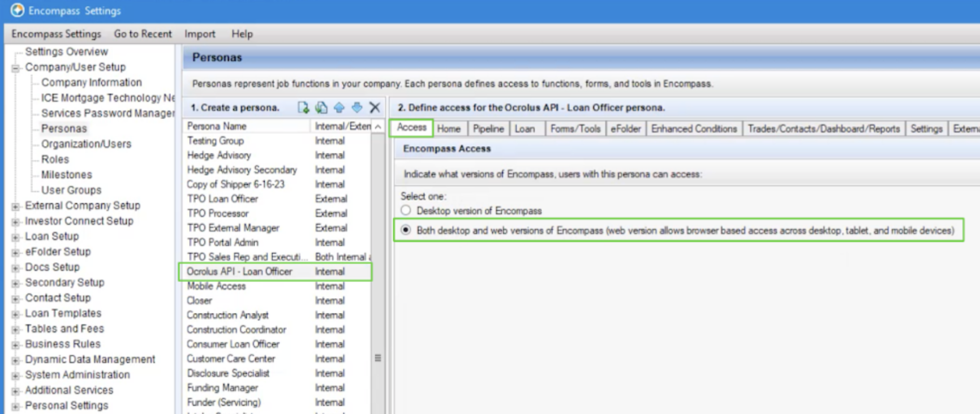Switch to the persona Settings tab

click(926, 129)
